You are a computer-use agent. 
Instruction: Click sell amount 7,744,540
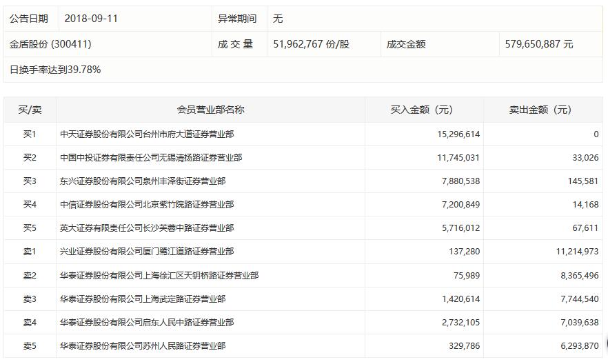(x=580, y=299)
